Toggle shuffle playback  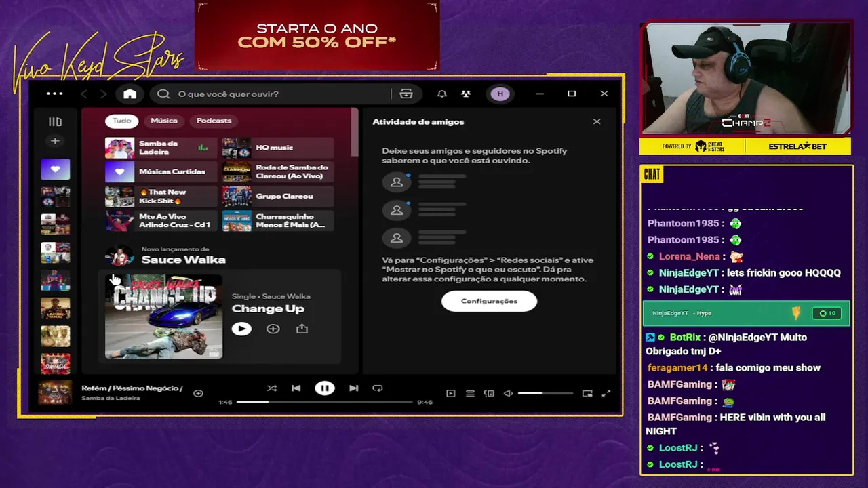click(272, 388)
